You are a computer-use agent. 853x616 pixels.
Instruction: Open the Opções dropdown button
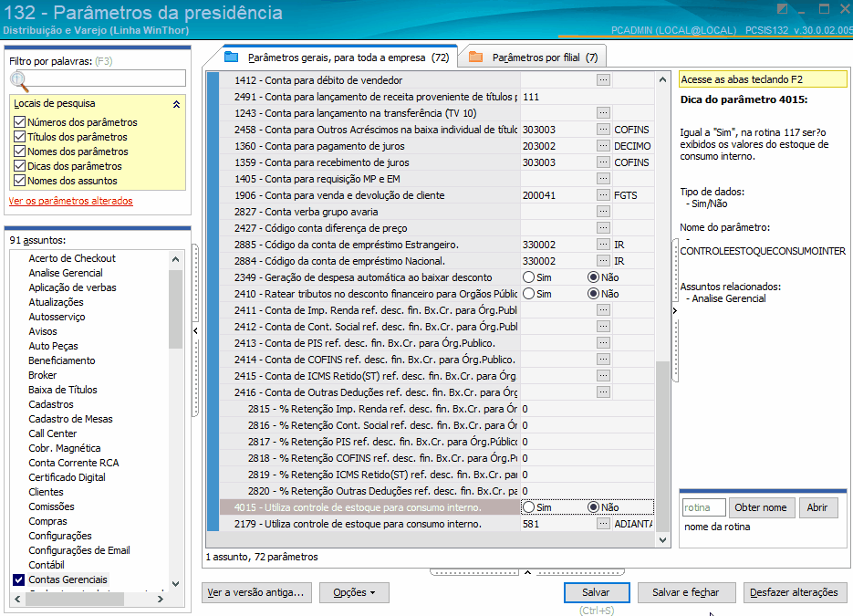click(x=354, y=592)
